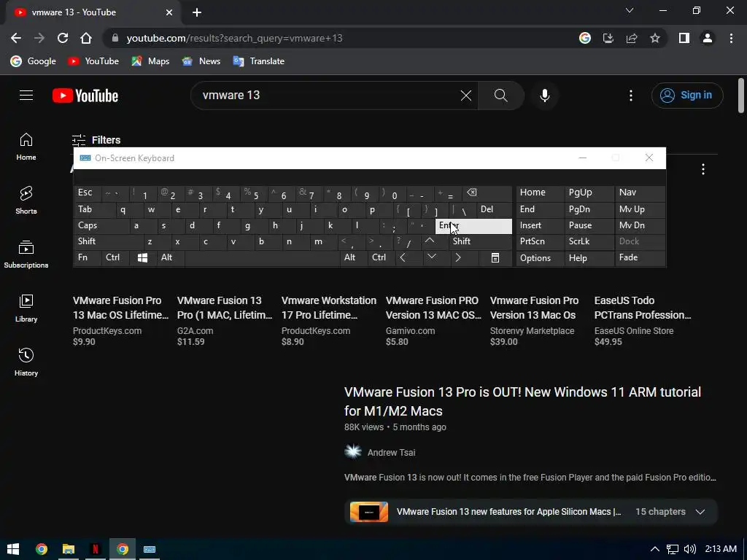Clear the search box with X icon
This screenshot has height=560, width=747.
point(466,96)
